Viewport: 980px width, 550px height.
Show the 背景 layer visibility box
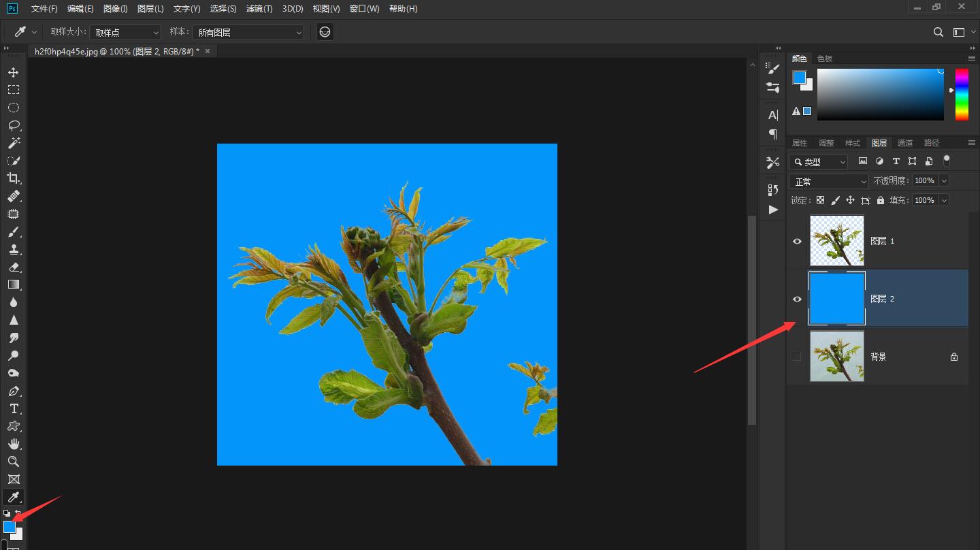coord(797,357)
